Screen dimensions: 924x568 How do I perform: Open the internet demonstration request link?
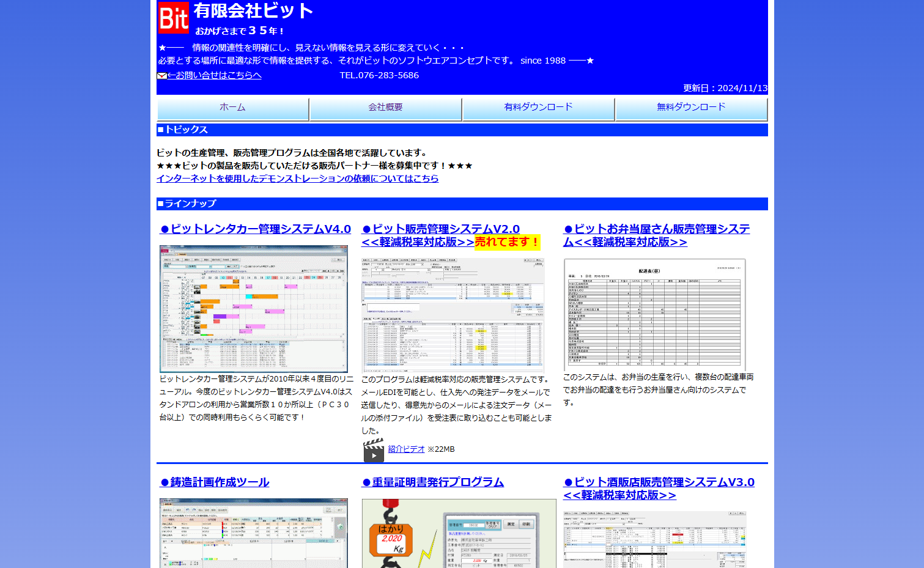[297, 179]
